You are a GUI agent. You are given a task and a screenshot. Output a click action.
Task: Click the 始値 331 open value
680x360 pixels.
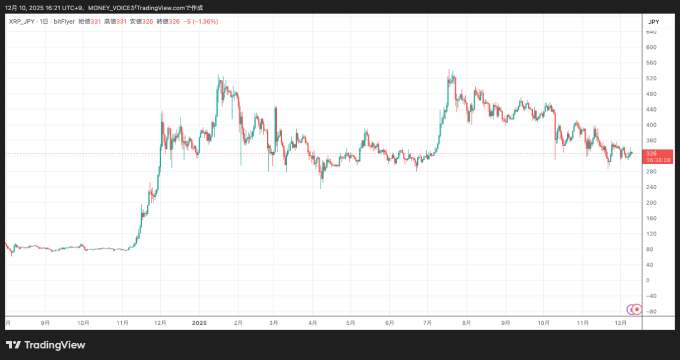(x=90, y=21)
